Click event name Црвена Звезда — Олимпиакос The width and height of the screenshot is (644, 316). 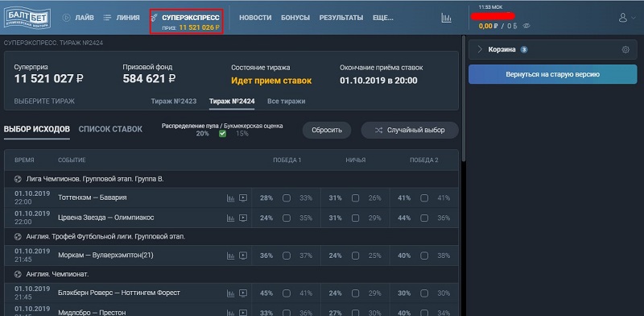coord(106,218)
